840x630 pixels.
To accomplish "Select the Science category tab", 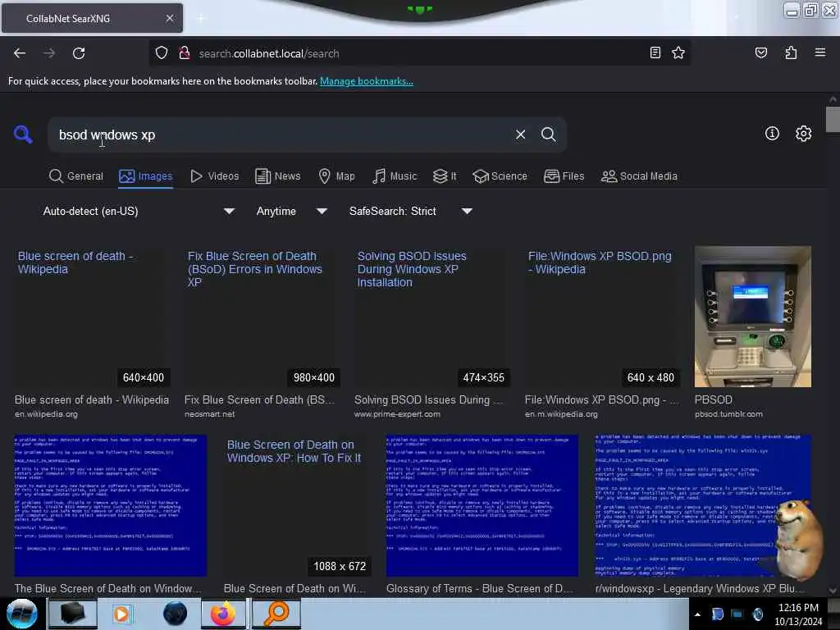I will click(500, 176).
